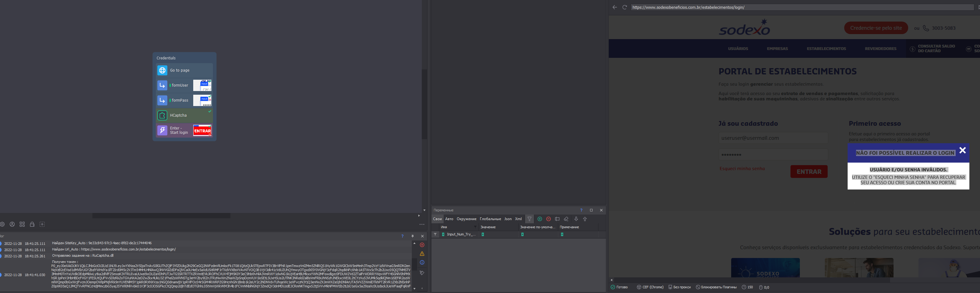Click the user profile icon below the canvas

[12, 225]
